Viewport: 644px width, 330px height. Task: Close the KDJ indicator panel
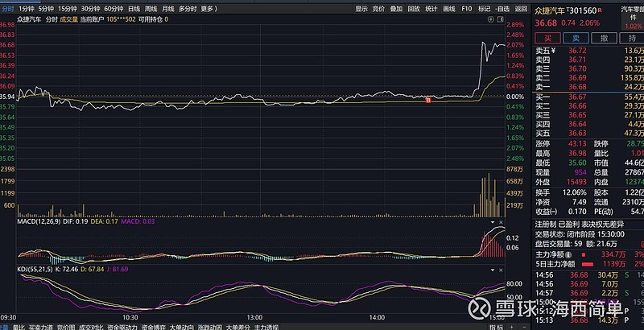pos(501,270)
